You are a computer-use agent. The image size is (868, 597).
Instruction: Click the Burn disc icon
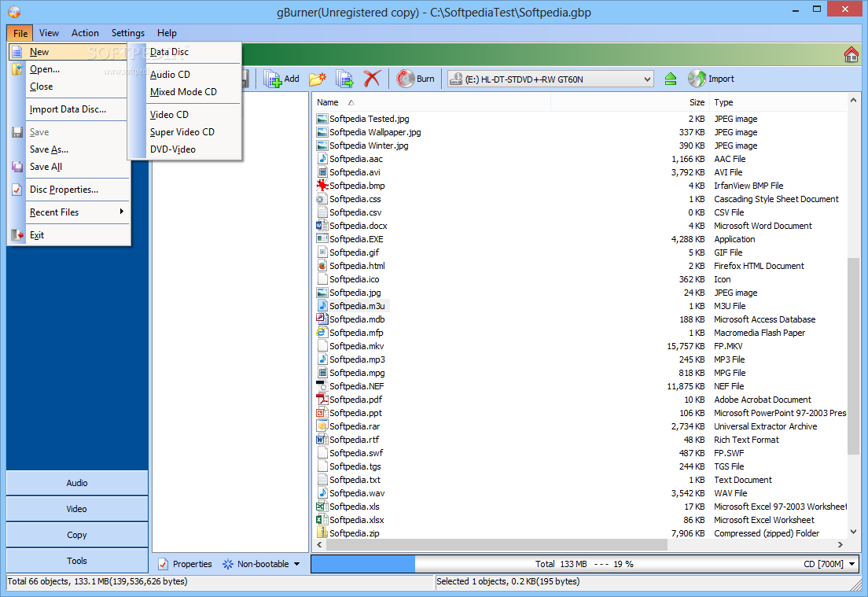click(x=405, y=79)
